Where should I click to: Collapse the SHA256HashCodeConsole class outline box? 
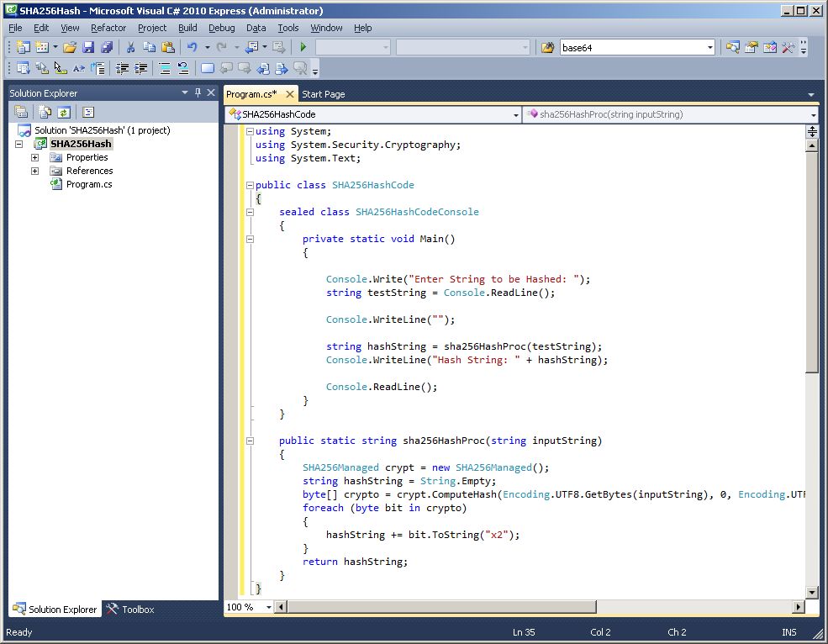(250, 212)
